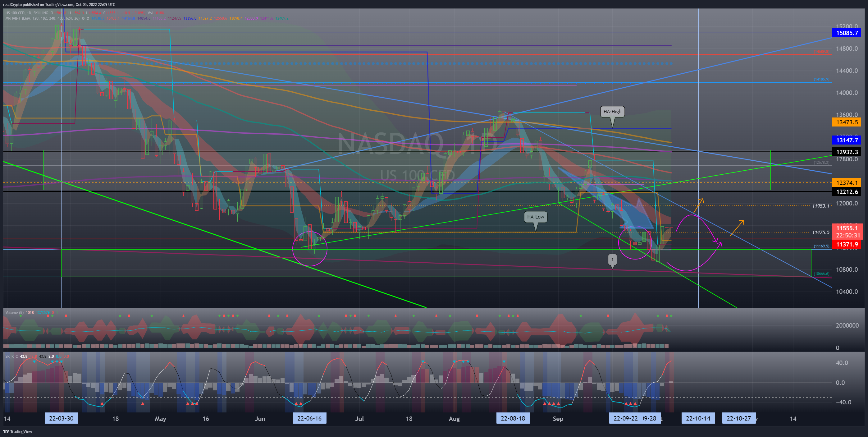Click the 10400.0 price scale tick
The height and width of the screenshot is (437, 868).
pos(847,292)
